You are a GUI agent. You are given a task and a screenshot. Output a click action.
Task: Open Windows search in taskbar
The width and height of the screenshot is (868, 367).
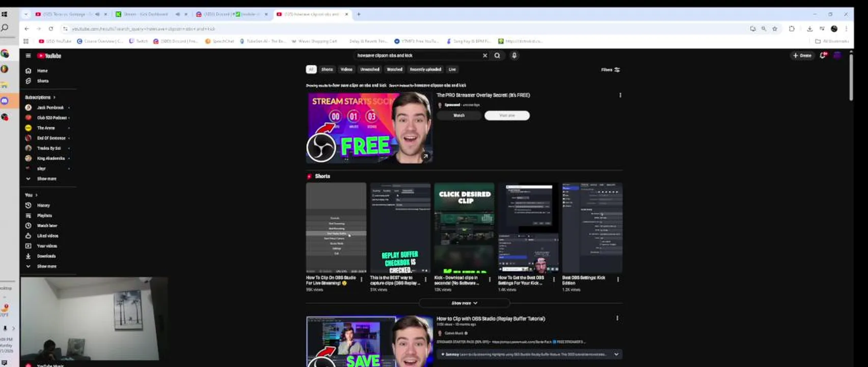(5, 28)
